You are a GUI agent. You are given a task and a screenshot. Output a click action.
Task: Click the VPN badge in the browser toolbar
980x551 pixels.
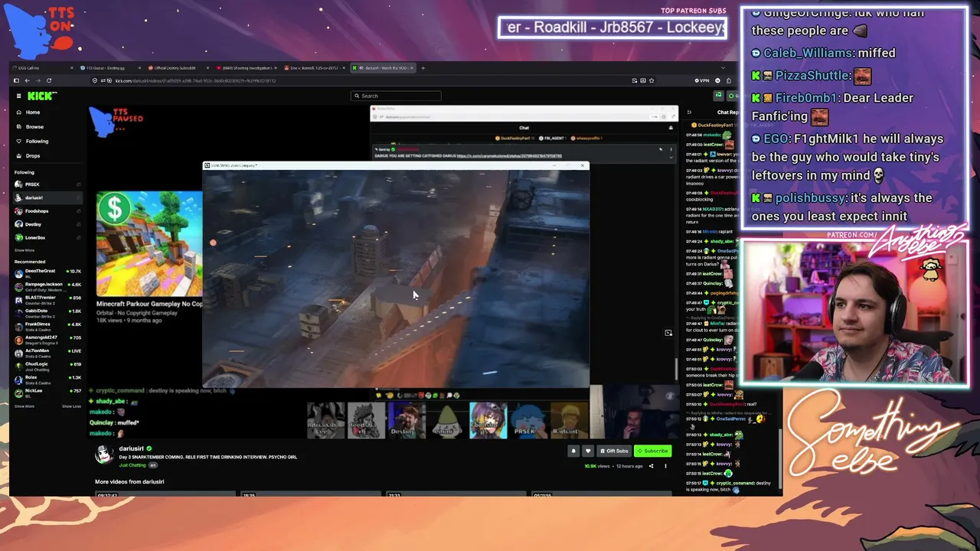[702, 80]
